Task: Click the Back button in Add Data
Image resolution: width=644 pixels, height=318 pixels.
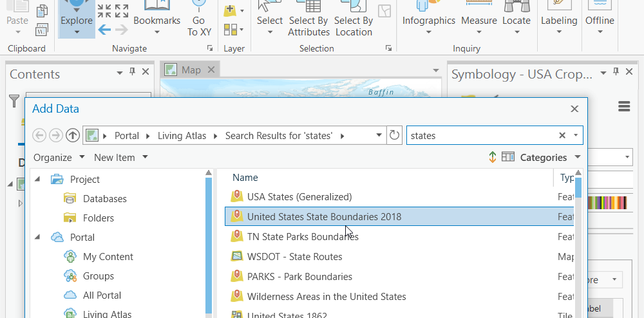Action: (x=39, y=135)
